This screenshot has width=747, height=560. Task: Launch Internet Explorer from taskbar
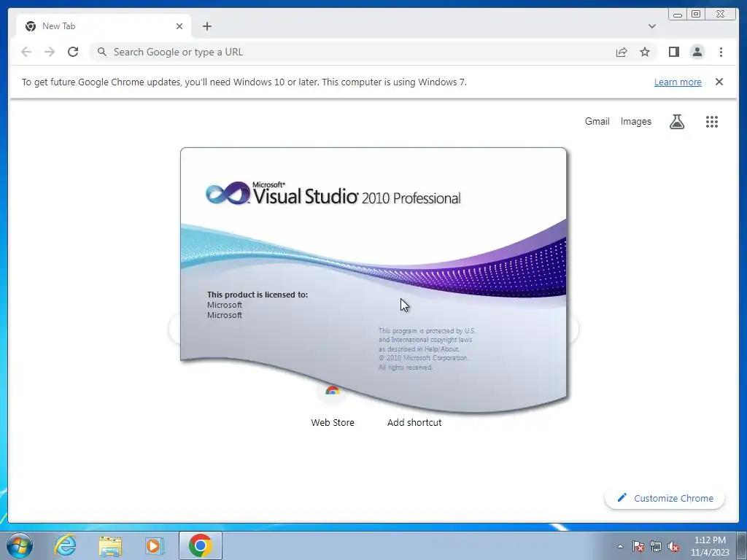(65, 545)
